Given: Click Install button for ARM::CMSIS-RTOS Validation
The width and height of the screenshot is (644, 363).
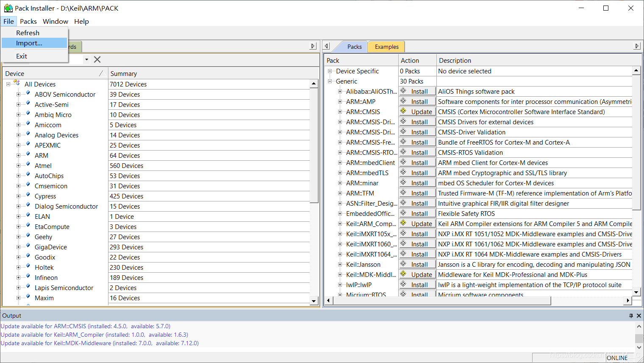Looking at the screenshot, I should tap(417, 152).
